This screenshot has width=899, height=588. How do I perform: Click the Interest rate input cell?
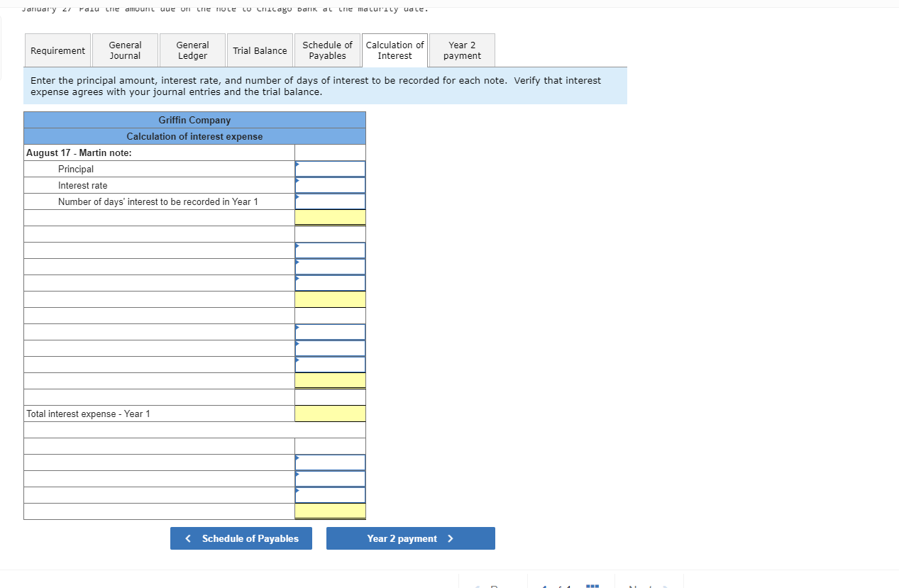(330, 185)
